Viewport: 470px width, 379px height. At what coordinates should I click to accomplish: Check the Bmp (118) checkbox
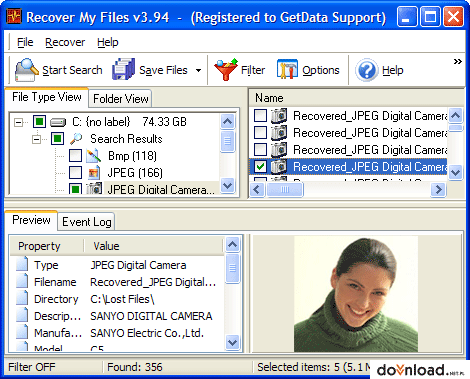point(75,155)
